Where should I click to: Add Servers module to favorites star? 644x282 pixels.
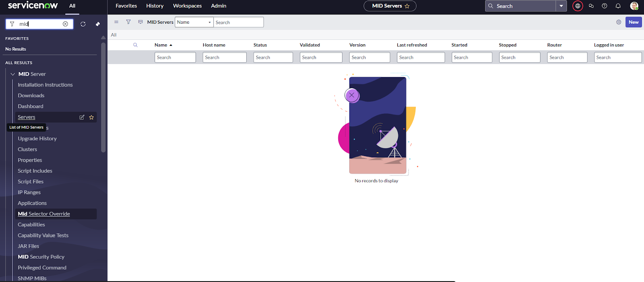[x=91, y=117]
